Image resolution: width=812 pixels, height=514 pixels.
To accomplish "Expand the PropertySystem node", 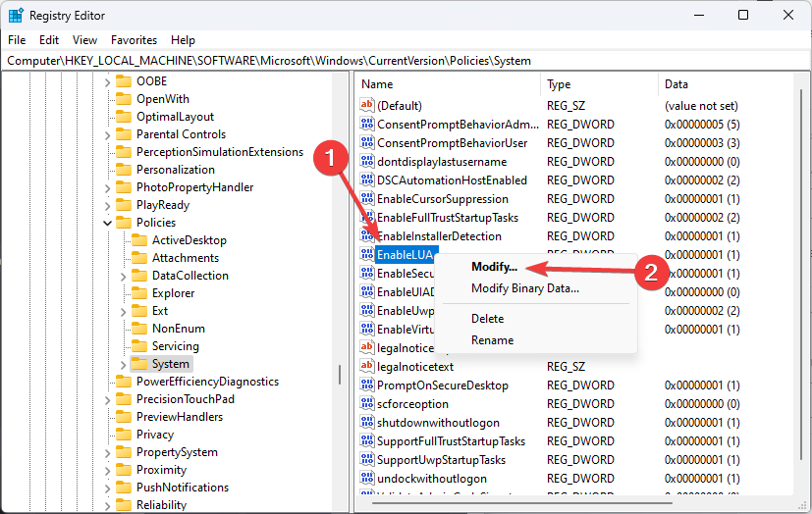I will coord(107,453).
